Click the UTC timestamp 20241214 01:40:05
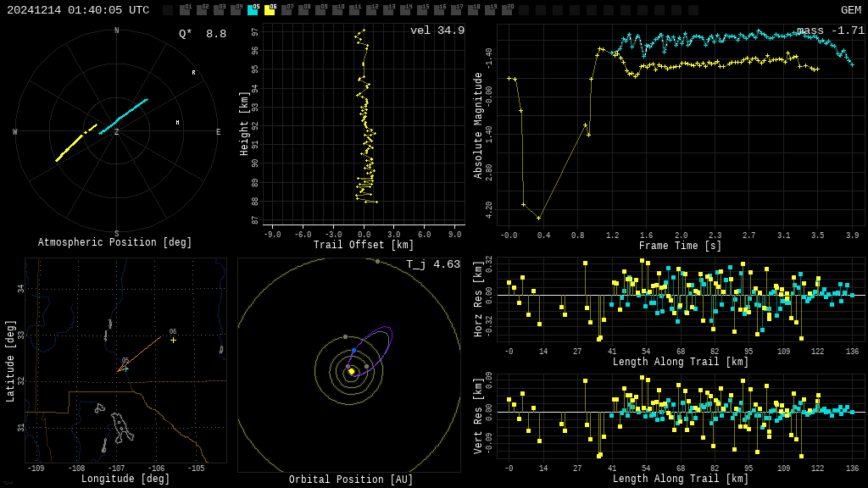 point(78,10)
